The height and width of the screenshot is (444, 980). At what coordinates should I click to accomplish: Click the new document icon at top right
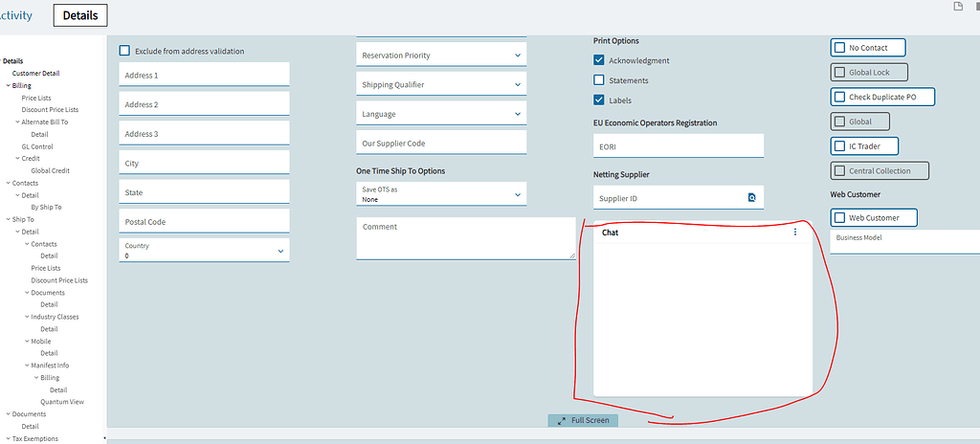957,7
